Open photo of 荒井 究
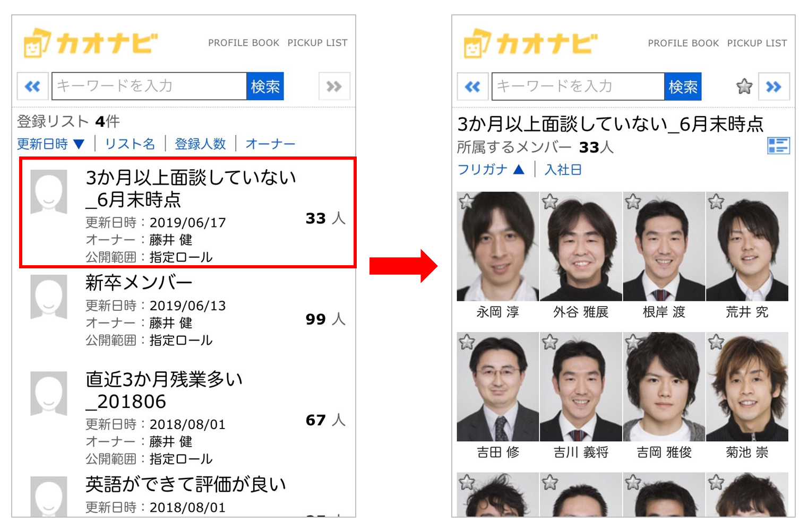 [x=747, y=247]
